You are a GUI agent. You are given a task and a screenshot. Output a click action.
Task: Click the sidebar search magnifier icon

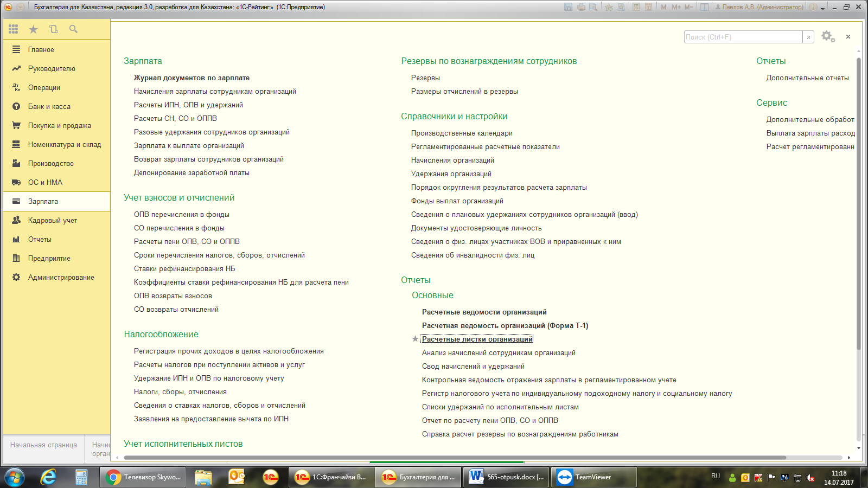(x=73, y=29)
